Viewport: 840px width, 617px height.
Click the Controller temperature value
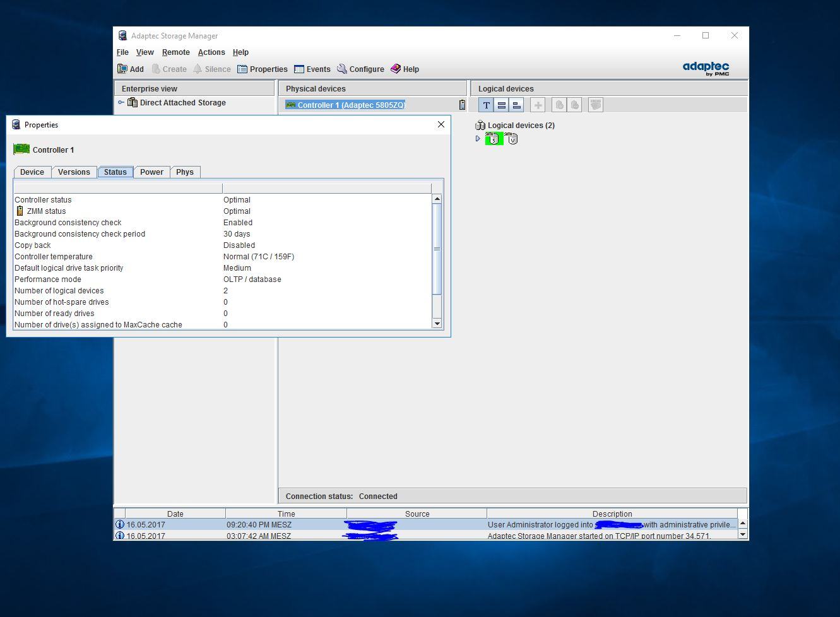(x=259, y=257)
